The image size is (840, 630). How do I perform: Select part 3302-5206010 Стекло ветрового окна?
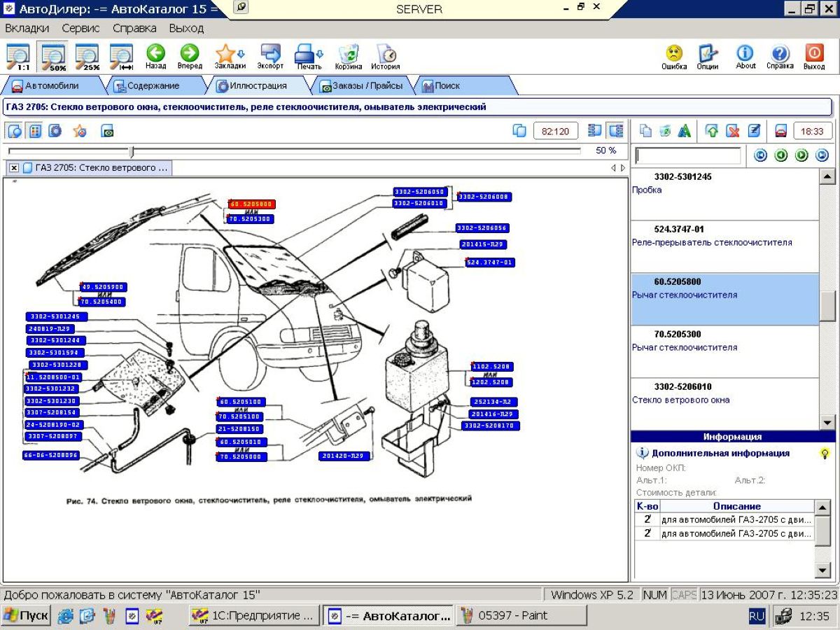tap(724, 404)
